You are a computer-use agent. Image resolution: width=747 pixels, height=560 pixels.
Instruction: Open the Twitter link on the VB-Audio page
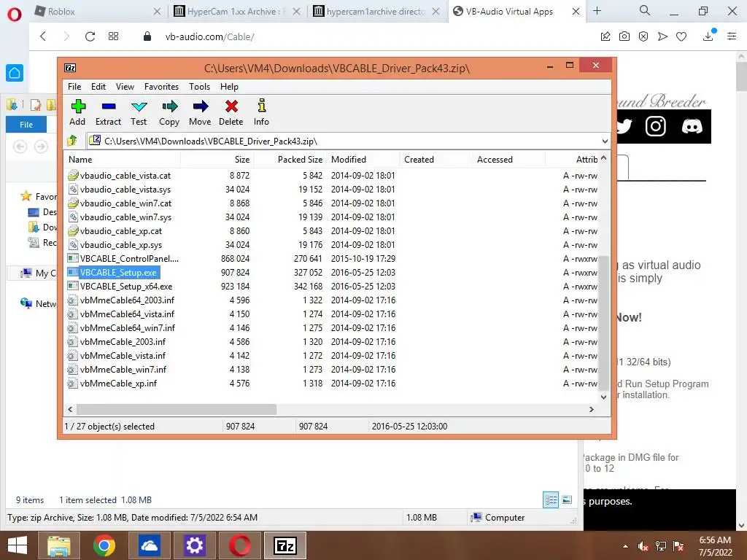[x=624, y=127]
